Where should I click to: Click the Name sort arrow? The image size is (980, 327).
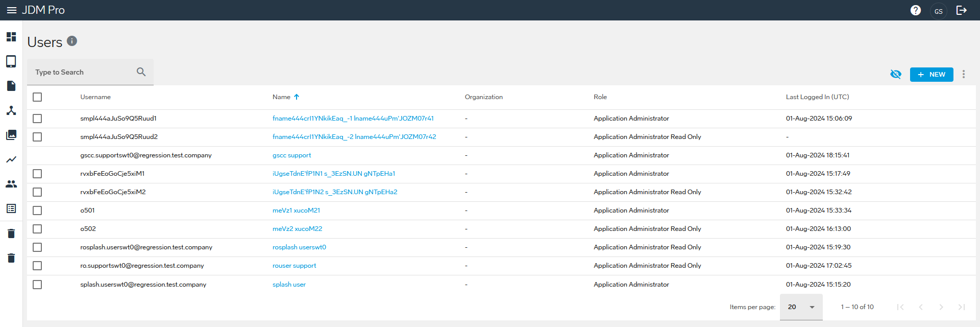point(297,97)
